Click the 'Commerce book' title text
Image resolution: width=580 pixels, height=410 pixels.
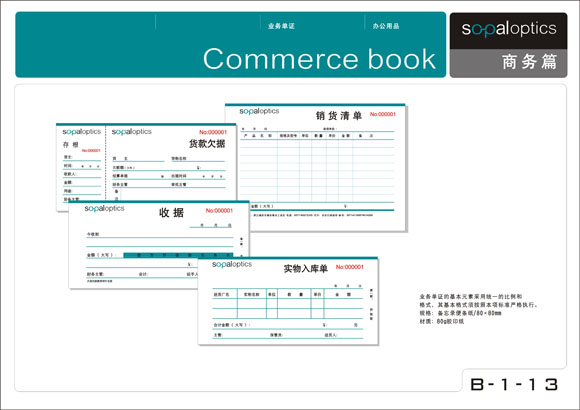(320, 59)
